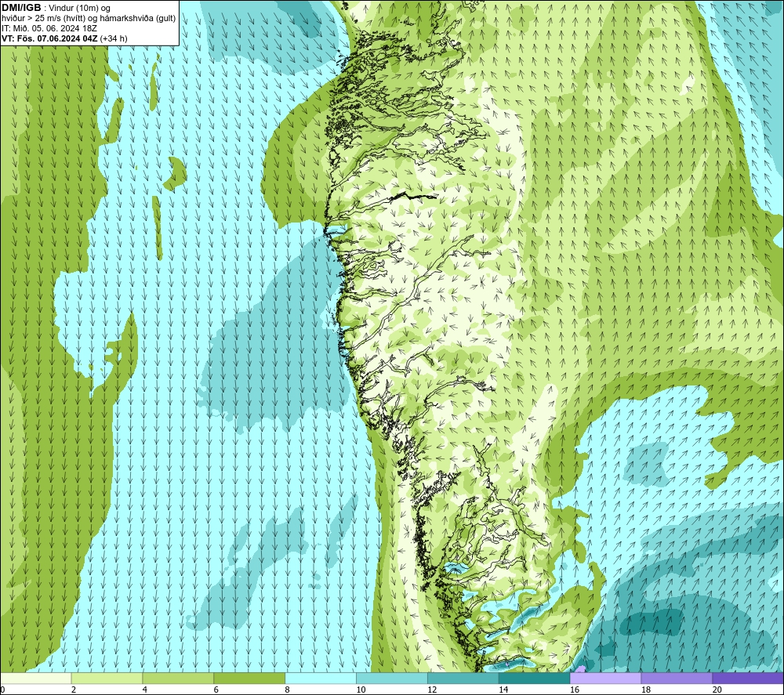Viewport: 784px width, 695px height.
Task: Click the legend scale label '8'
Action: point(287,690)
